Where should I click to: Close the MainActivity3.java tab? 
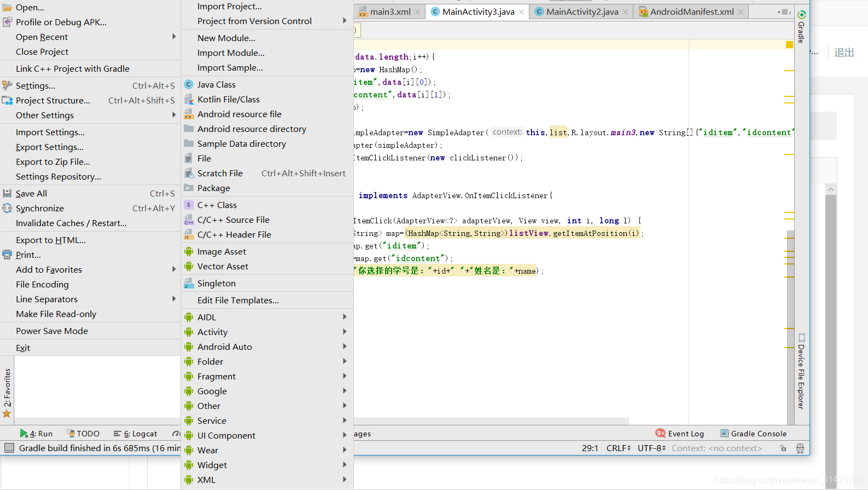click(522, 11)
